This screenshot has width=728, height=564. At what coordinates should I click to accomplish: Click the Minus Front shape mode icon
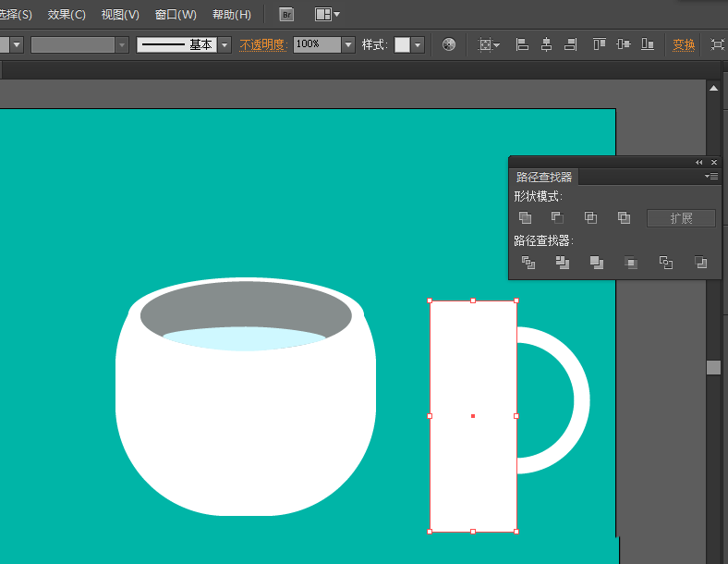pos(557,217)
